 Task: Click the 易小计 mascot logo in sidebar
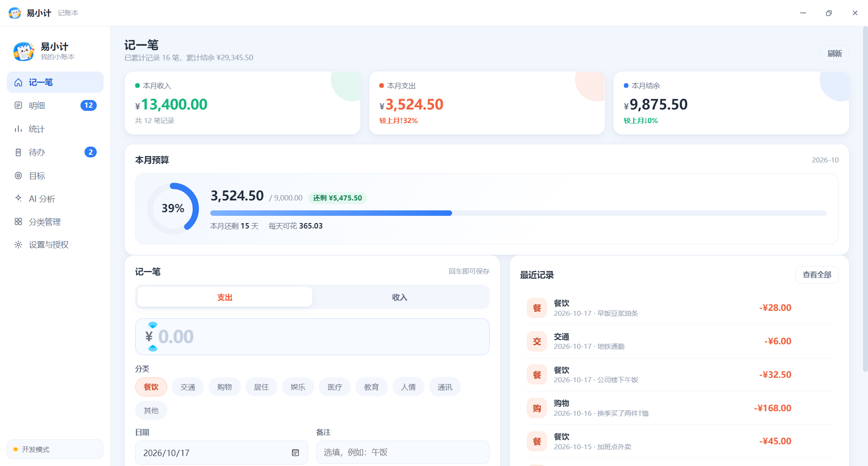[24, 51]
